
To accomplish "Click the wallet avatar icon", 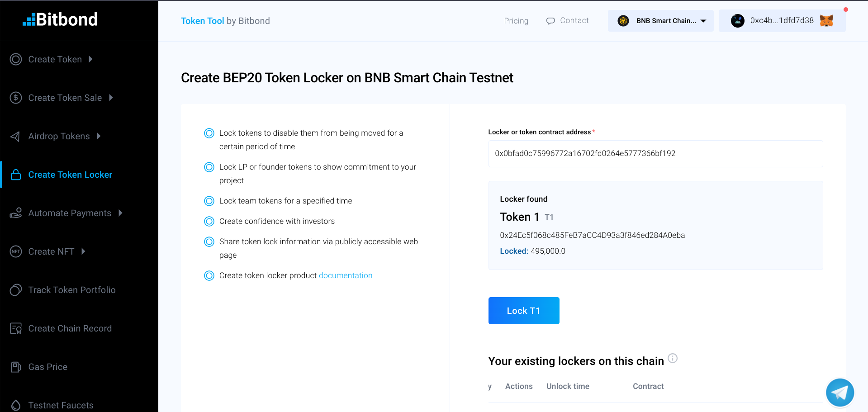I will pos(737,21).
